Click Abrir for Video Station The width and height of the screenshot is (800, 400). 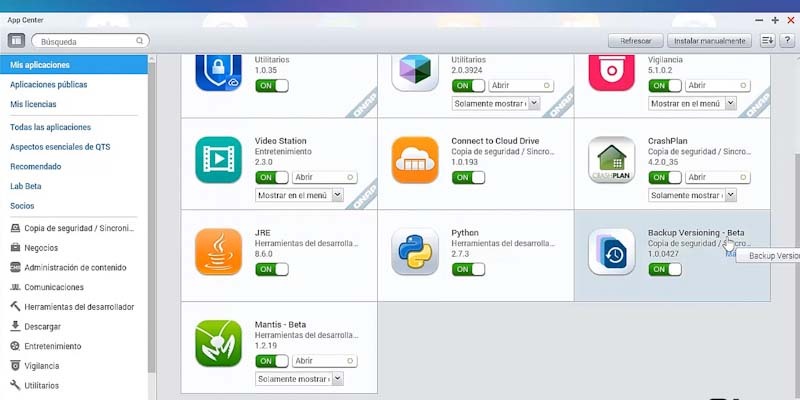click(x=325, y=178)
